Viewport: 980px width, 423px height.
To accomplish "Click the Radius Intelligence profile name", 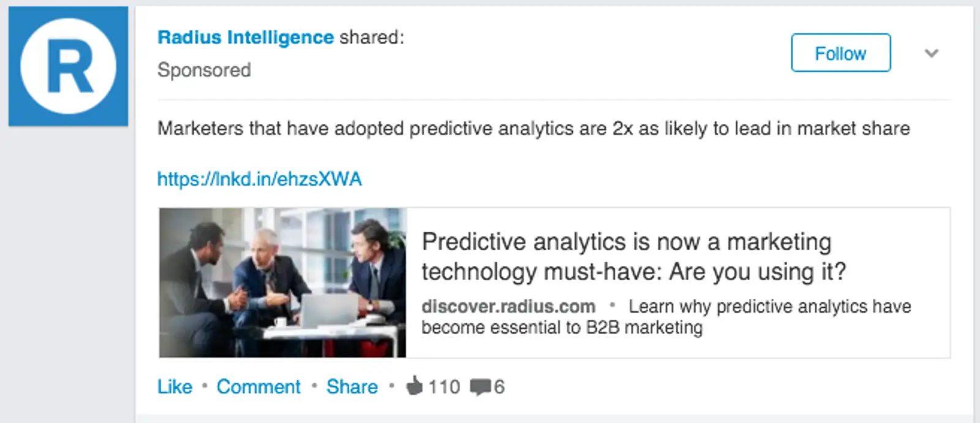I will point(244,37).
